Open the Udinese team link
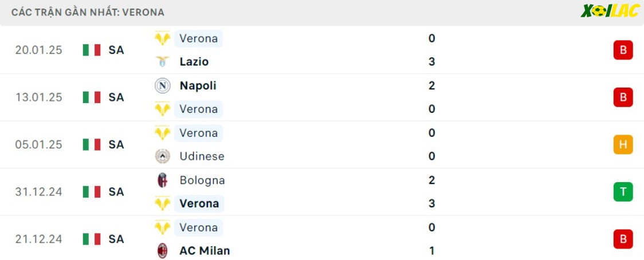The height and width of the screenshot is (260, 644). click(x=202, y=156)
